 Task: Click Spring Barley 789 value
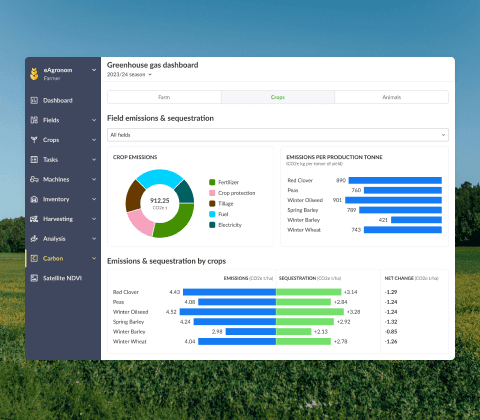352,210
